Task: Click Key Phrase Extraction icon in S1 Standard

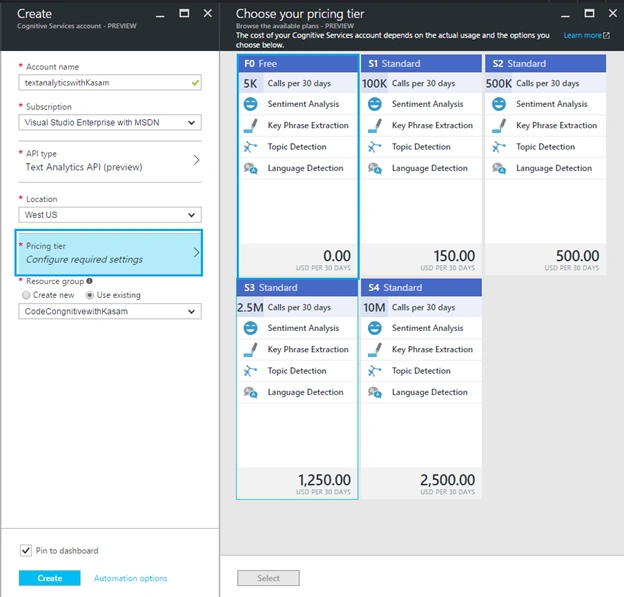Action: [x=374, y=125]
